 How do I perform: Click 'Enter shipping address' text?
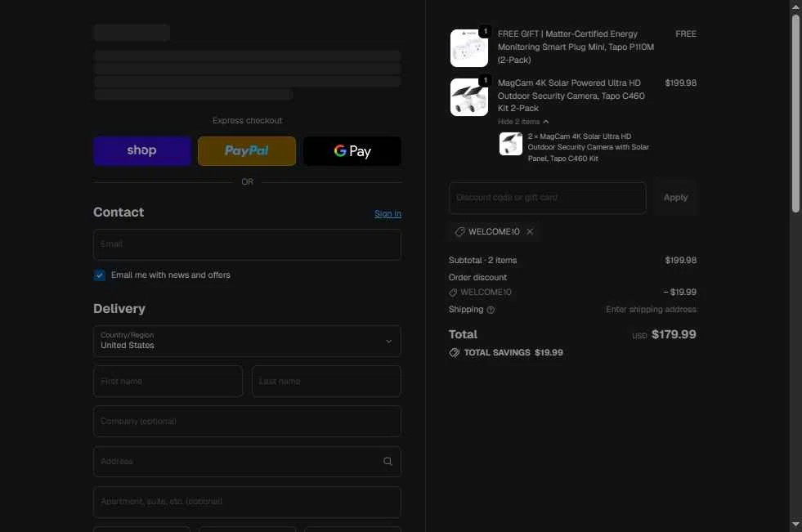pyautogui.click(x=651, y=309)
